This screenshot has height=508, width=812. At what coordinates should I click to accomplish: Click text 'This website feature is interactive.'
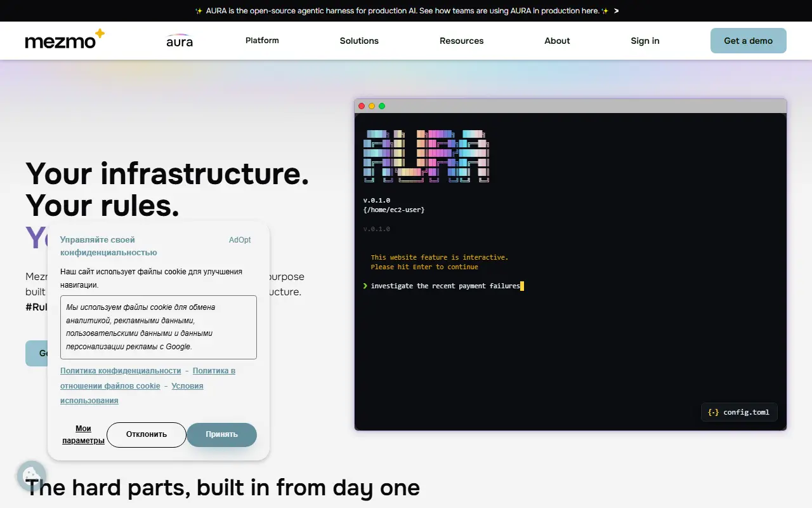pyautogui.click(x=440, y=258)
